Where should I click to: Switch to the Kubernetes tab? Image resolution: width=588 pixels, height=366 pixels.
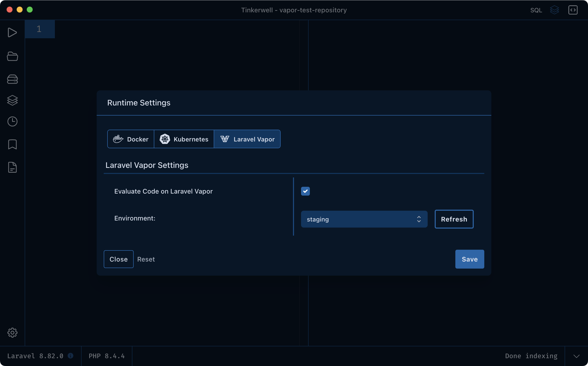(184, 139)
